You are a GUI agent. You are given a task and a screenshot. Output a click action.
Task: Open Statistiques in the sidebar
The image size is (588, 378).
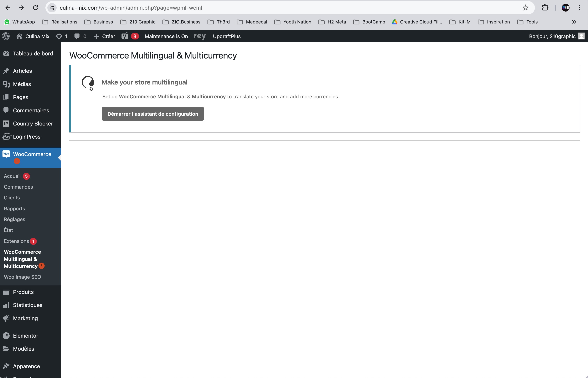tap(30, 305)
